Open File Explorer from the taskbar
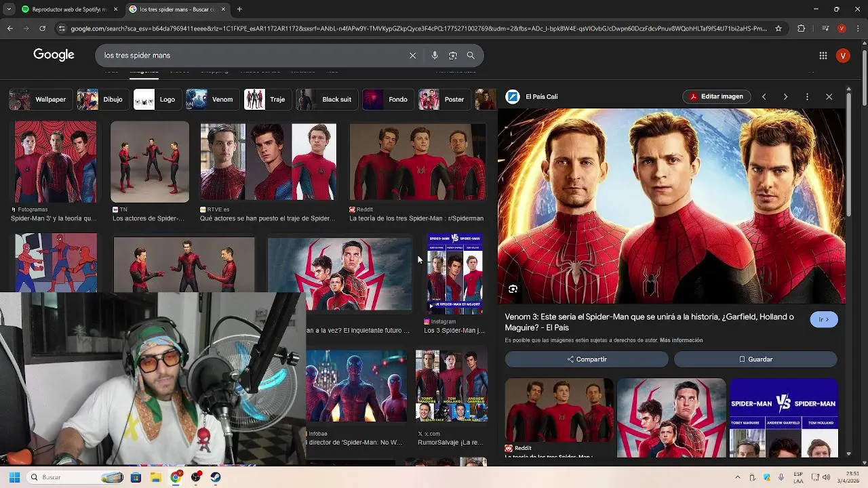The width and height of the screenshot is (868, 488). click(156, 477)
